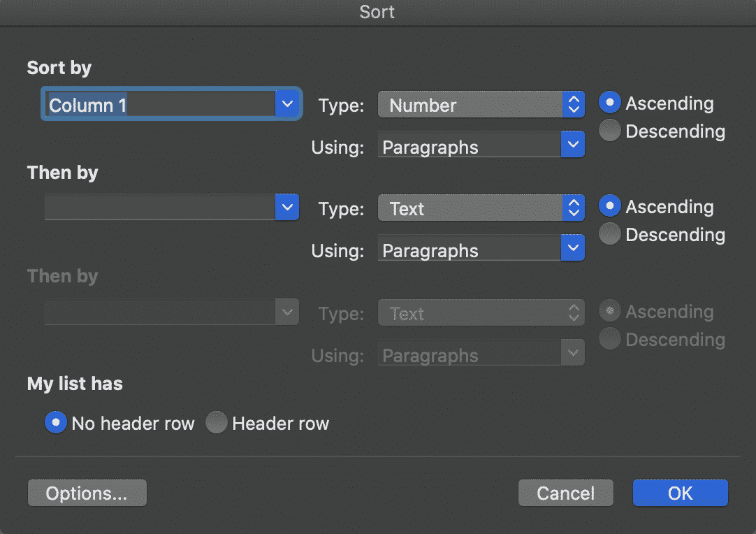Image resolution: width=756 pixels, height=534 pixels.
Task: Click the Options button
Action: (x=87, y=493)
